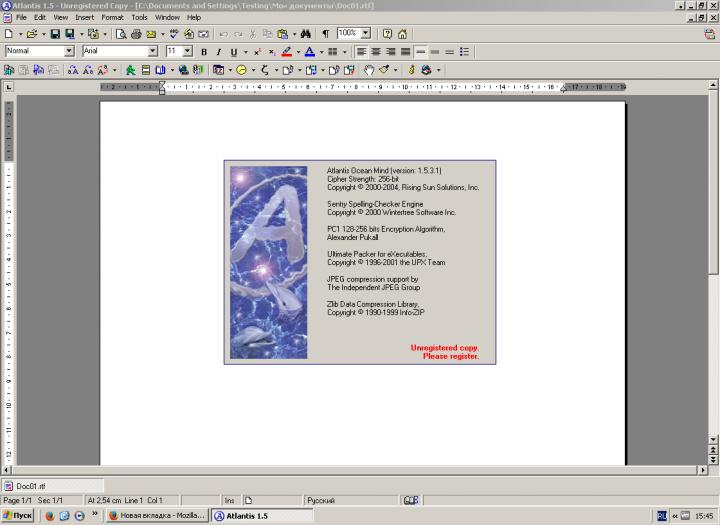Toggle bold formatting
Screen dimensions: 720x525
204,52
